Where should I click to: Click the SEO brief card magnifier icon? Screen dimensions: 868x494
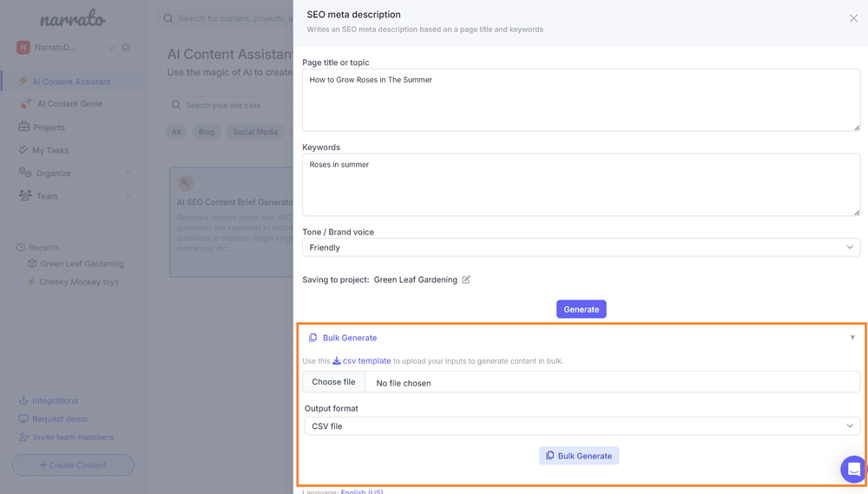coord(186,183)
